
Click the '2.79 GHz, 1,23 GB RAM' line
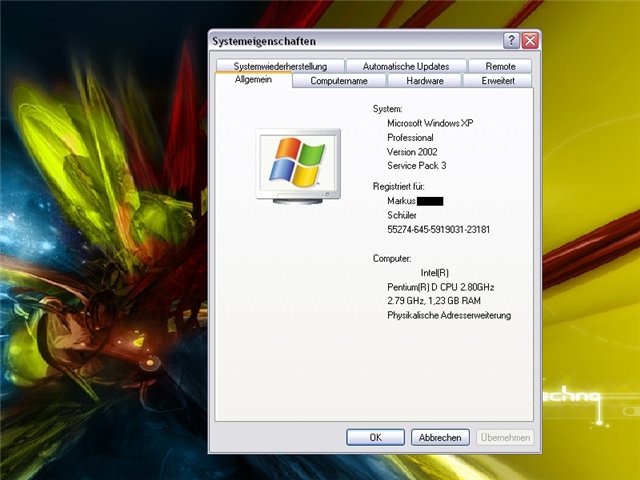(x=434, y=301)
